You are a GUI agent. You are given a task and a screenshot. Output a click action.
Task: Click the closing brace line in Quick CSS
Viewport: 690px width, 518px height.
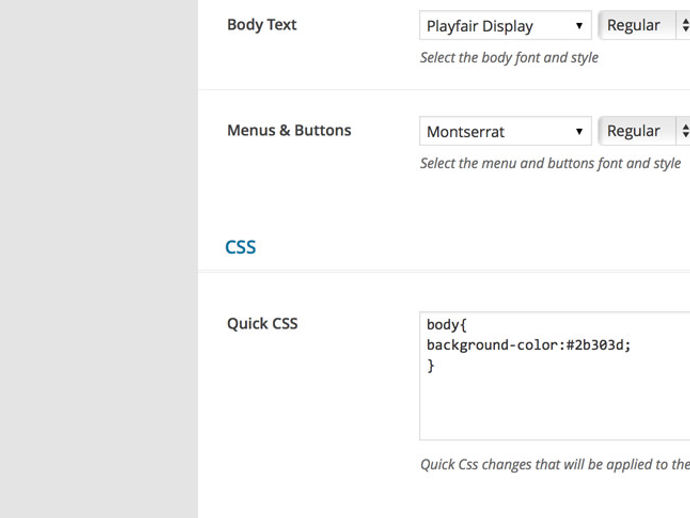(x=430, y=366)
